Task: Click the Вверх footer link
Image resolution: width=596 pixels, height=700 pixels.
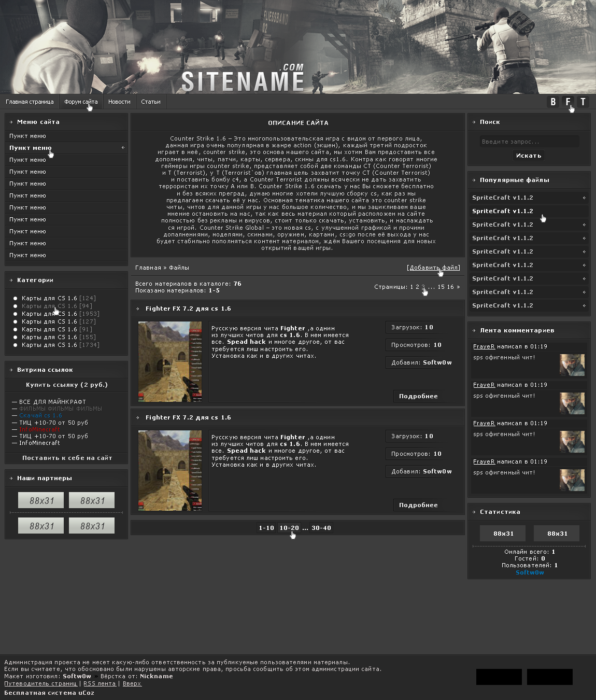Action: pyautogui.click(x=132, y=683)
